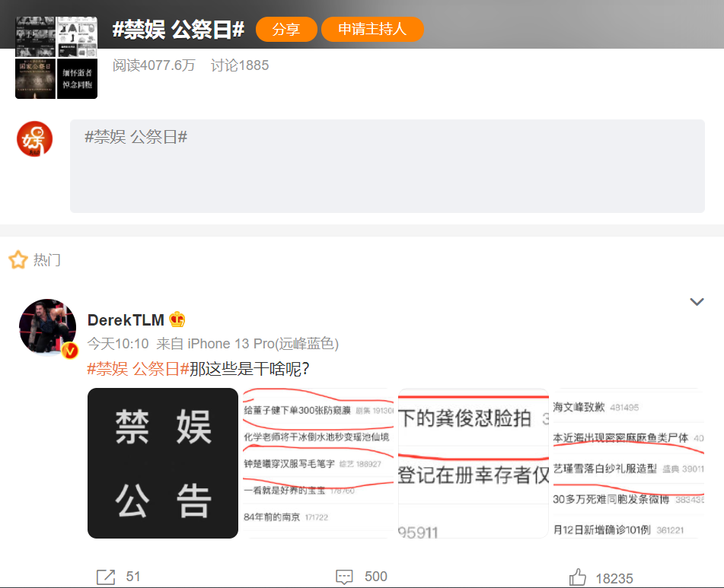Click DerekTLM's wrestler profile picture
Image resolution: width=724 pixels, height=588 pixels.
pos(47,327)
